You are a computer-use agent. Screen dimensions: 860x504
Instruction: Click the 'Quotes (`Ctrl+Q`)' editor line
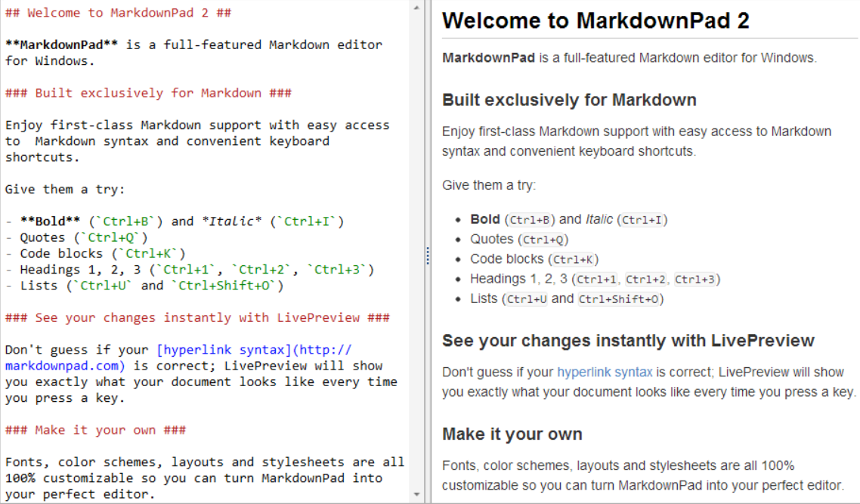coord(77,237)
